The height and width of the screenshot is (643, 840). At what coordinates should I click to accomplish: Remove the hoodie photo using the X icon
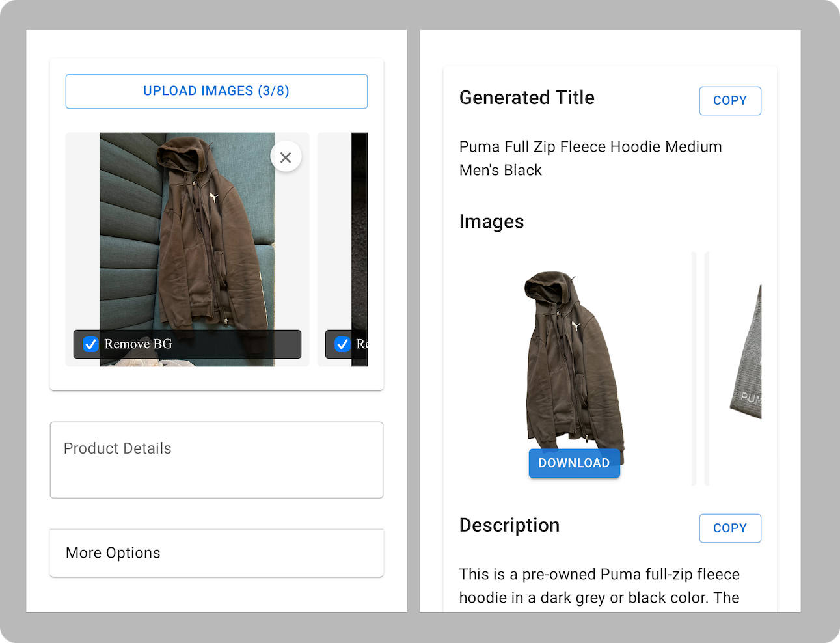(x=286, y=156)
